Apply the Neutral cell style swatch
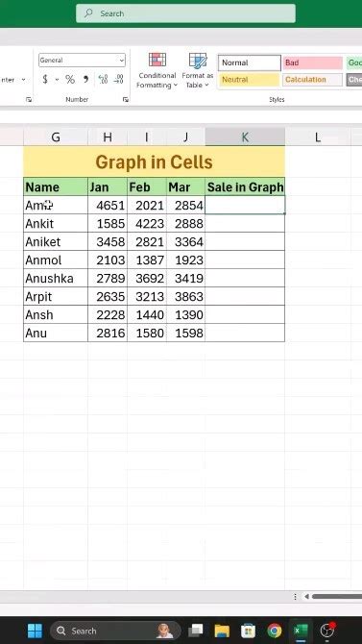The image size is (362, 644). click(x=249, y=80)
